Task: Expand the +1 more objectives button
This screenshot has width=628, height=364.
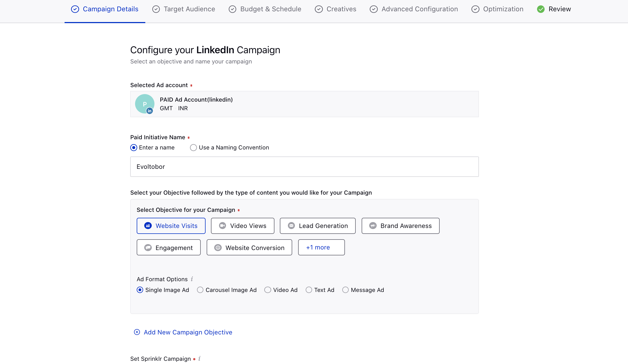Action: 322,247
